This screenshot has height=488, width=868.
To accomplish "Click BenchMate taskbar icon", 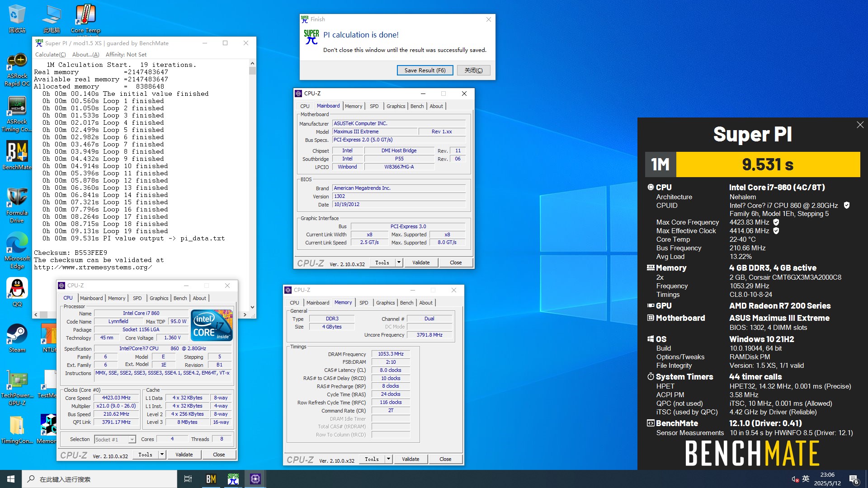I will pyautogui.click(x=211, y=479).
